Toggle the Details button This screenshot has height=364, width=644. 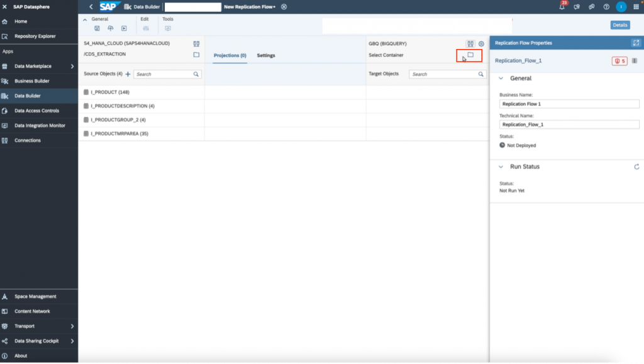click(x=619, y=25)
